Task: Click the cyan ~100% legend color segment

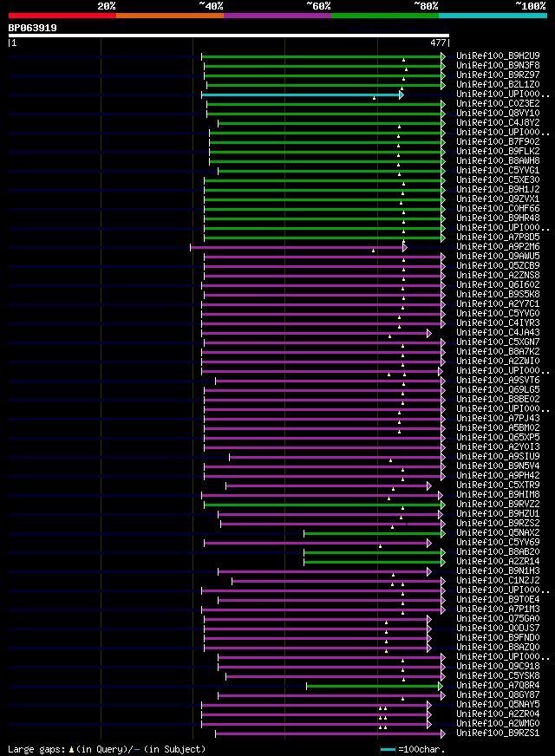Action: (x=493, y=16)
